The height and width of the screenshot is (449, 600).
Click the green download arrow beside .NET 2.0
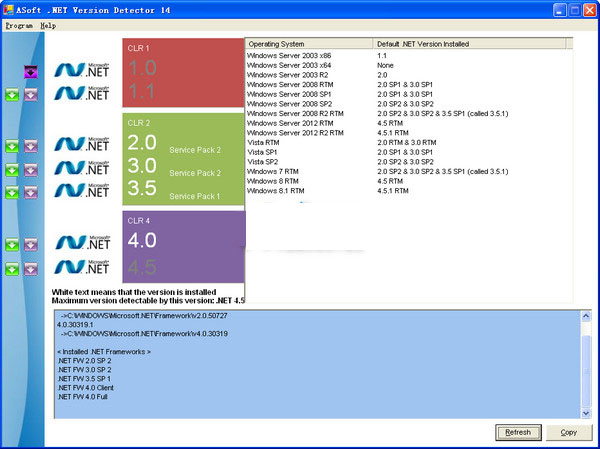click(x=12, y=146)
